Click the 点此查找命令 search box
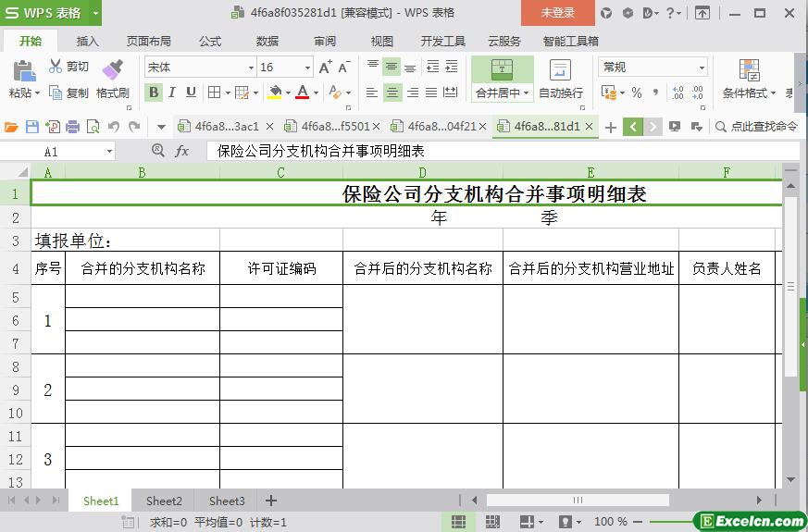 (756, 126)
